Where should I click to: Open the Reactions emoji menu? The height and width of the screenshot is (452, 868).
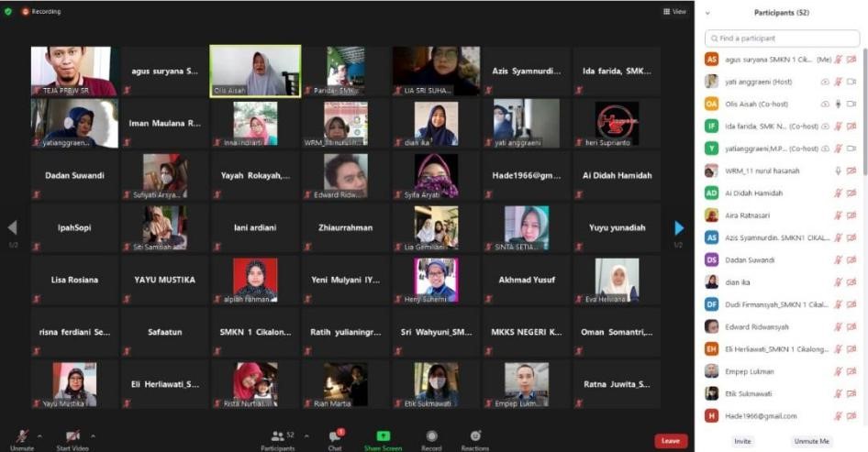[x=475, y=436]
